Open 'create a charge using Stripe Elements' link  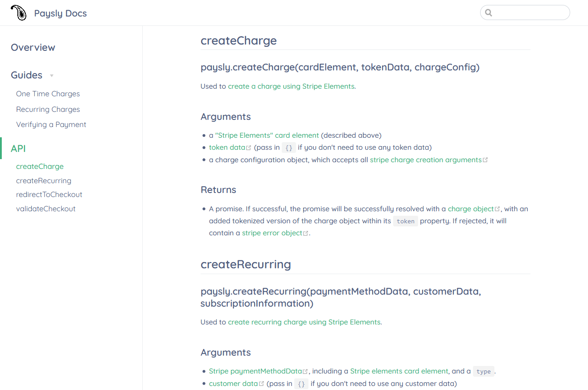click(291, 86)
